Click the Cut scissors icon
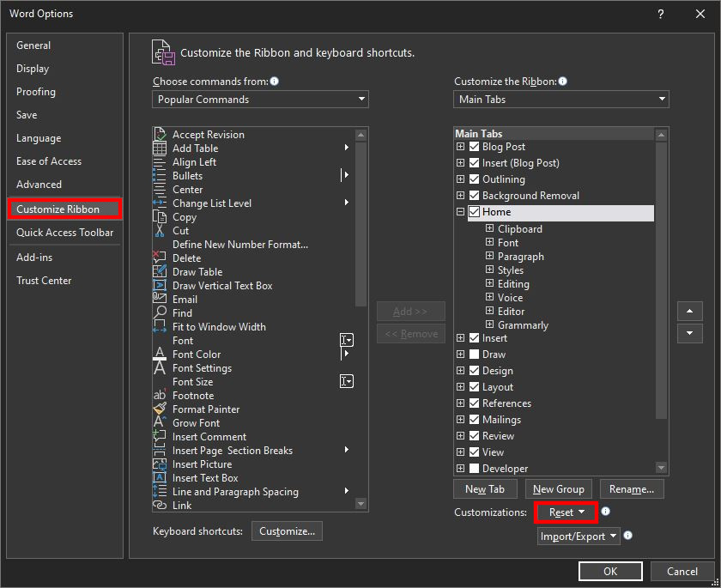The image size is (721, 588). click(x=160, y=230)
